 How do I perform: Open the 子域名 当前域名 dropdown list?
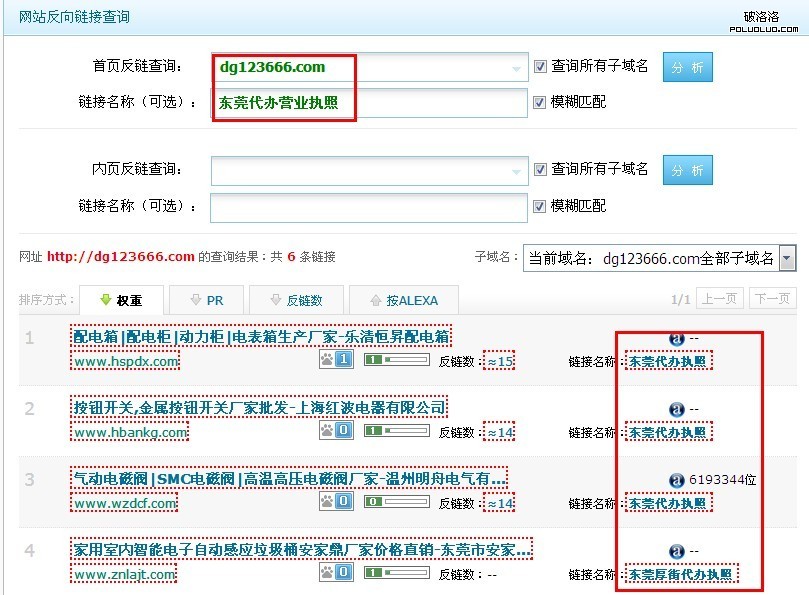pyautogui.click(x=787, y=259)
